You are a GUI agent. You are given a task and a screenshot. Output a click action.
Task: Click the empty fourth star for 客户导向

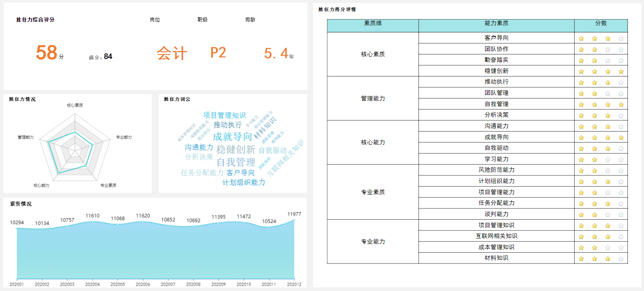point(621,39)
